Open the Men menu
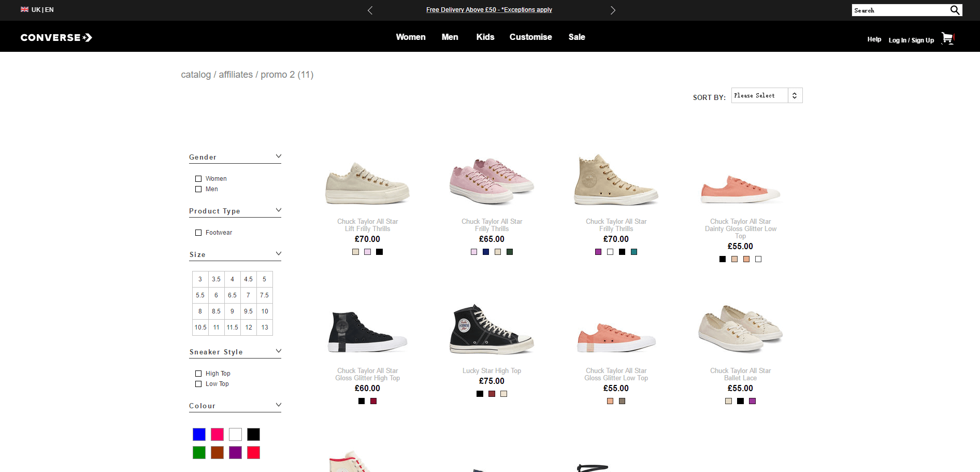 pyautogui.click(x=450, y=37)
